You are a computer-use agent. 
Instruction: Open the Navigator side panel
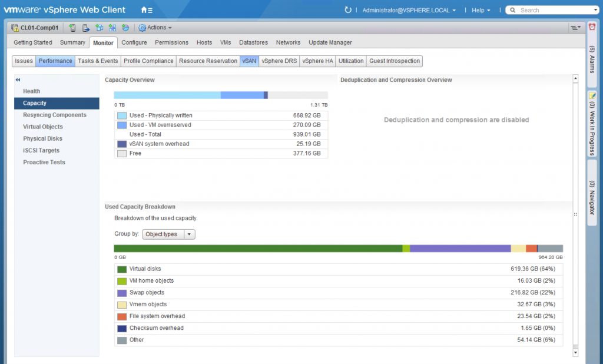592,193
